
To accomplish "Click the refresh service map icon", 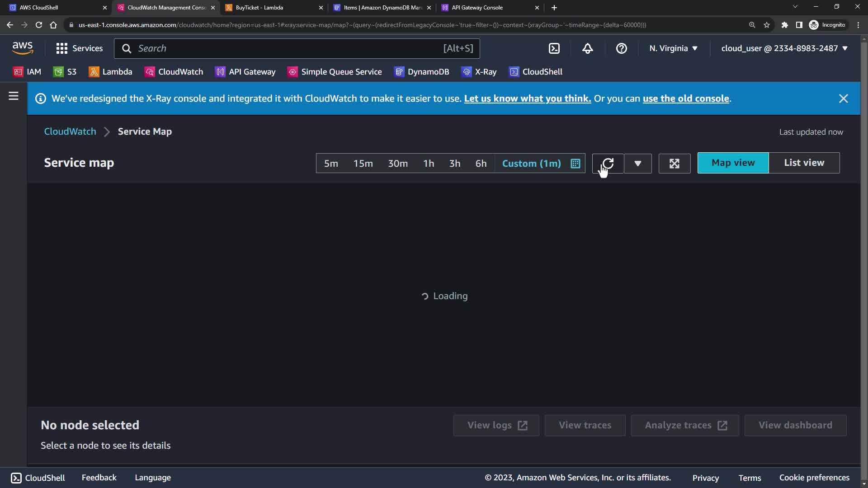I will (x=608, y=163).
